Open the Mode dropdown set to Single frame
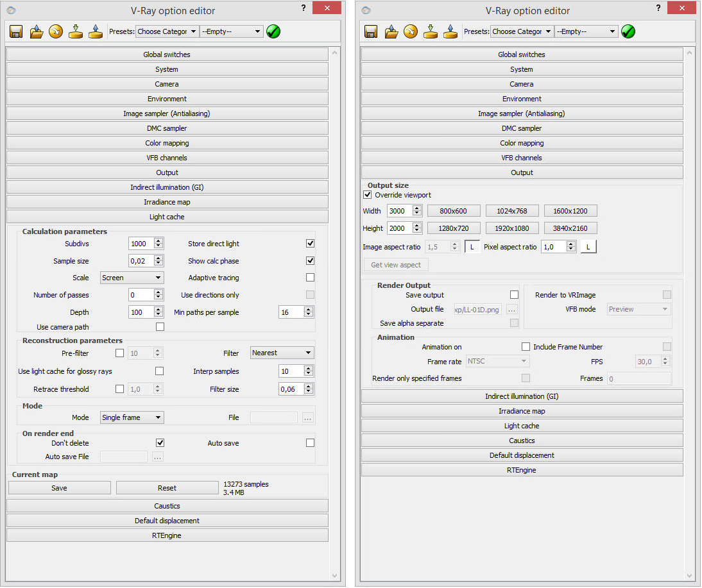 [x=132, y=417]
